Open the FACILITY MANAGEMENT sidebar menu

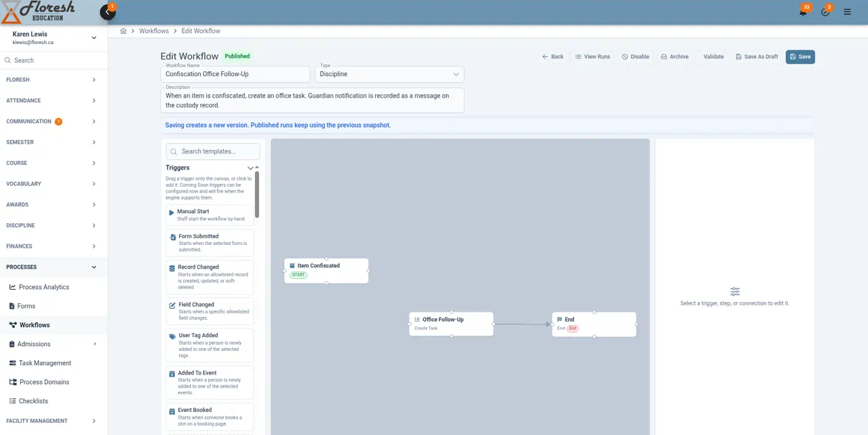coord(54,421)
